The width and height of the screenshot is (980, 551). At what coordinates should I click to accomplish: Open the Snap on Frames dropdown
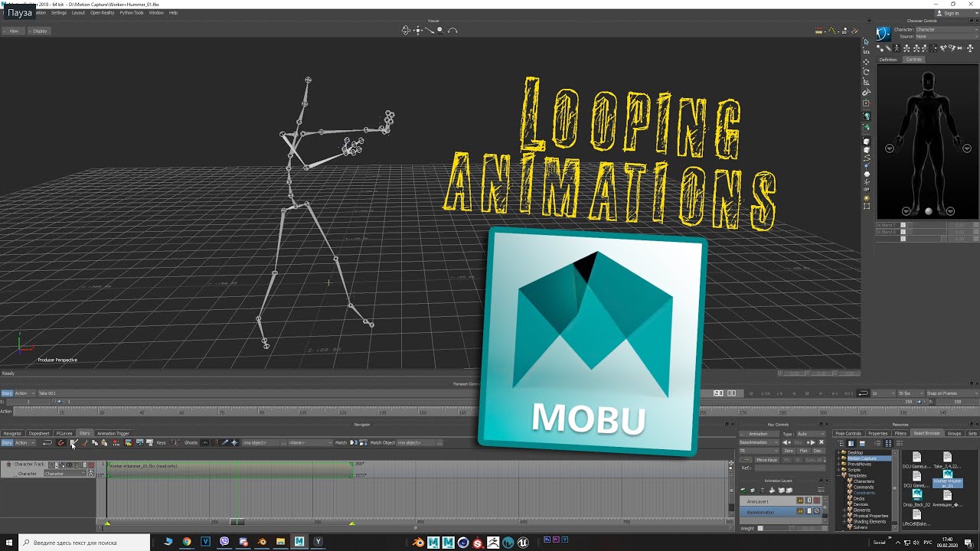click(952, 393)
